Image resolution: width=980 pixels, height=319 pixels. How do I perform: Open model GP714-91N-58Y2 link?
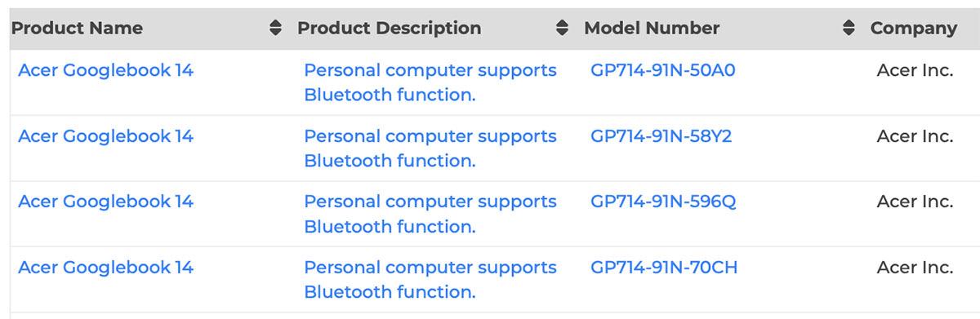tap(661, 136)
